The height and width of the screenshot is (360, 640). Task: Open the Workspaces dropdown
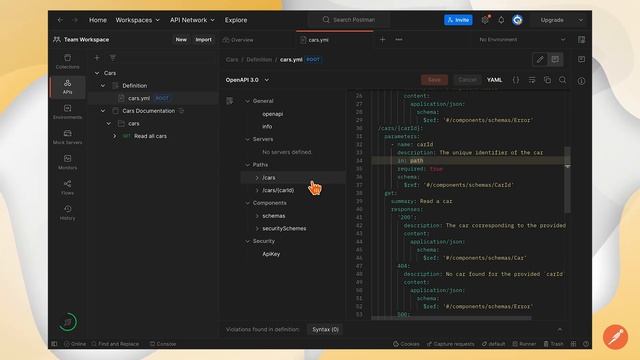pyautogui.click(x=138, y=20)
